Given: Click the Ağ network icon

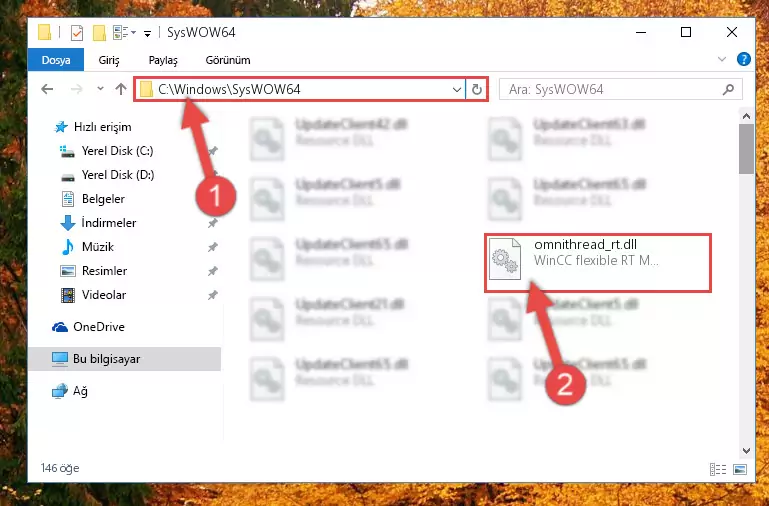Looking at the screenshot, I should [x=60, y=391].
